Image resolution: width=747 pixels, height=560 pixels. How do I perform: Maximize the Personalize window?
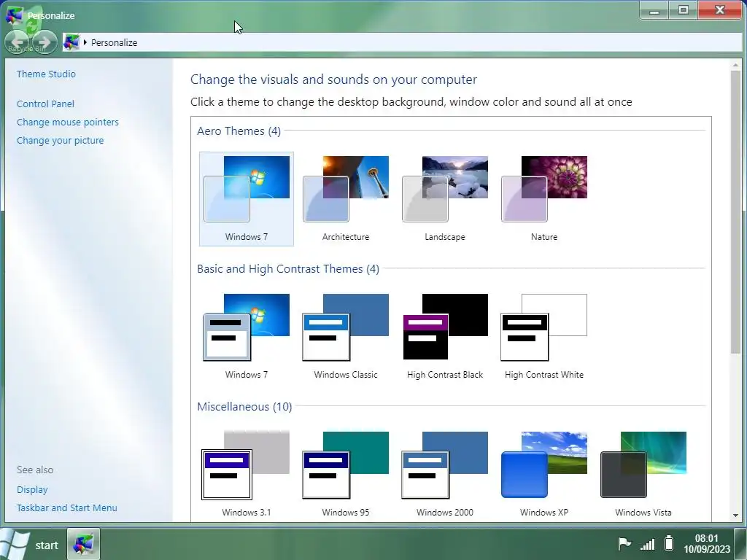(x=683, y=10)
